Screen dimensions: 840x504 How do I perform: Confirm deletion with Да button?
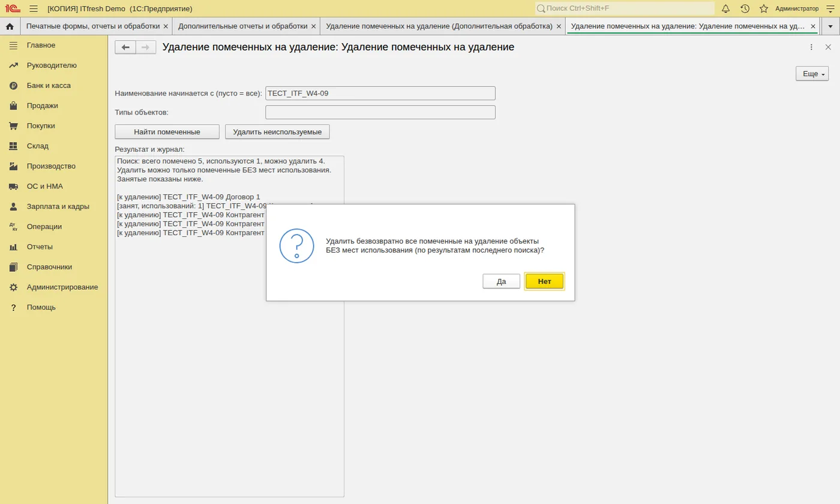click(502, 281)
